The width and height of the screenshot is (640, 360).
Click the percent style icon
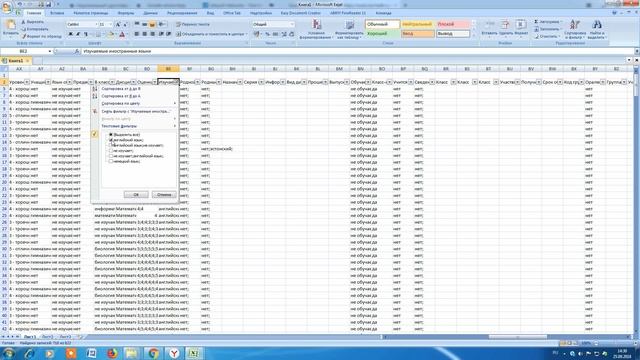(x=267, y=34)
